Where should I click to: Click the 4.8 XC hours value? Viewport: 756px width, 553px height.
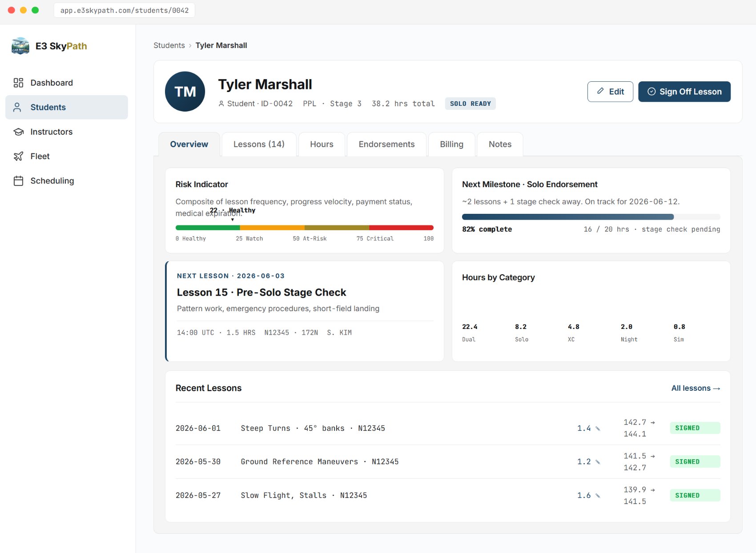(x=574, y=327)
